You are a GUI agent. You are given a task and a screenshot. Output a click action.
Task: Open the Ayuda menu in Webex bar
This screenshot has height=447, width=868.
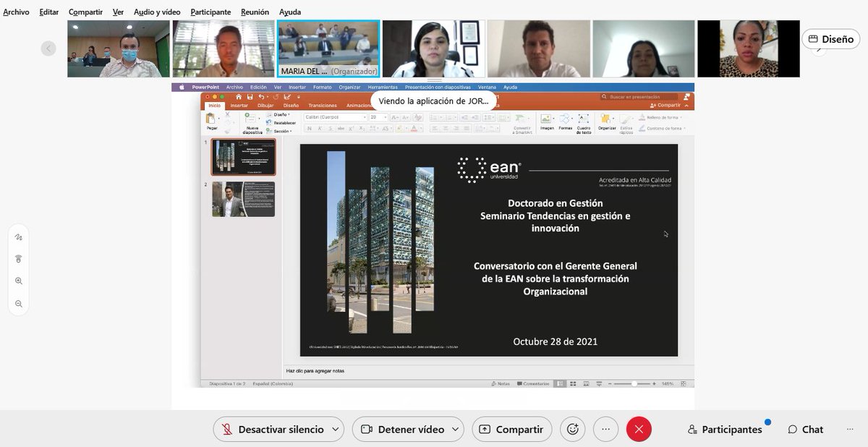pos(289,12)
